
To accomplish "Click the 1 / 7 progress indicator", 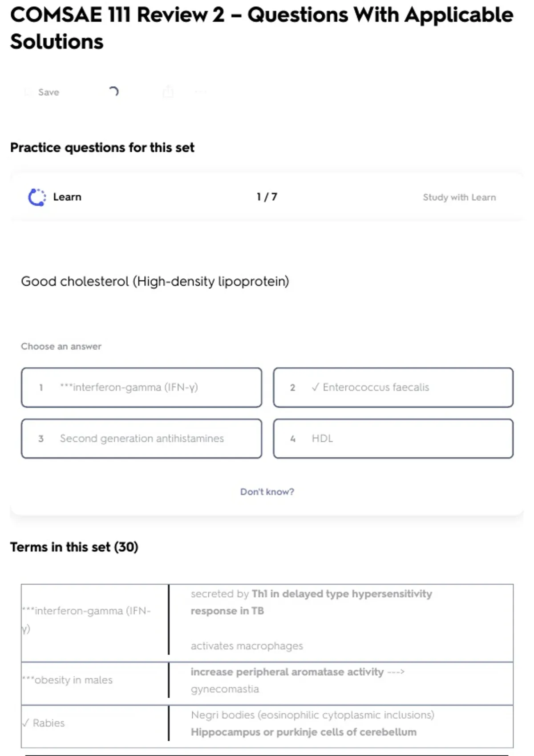I will tap(267, 197).
